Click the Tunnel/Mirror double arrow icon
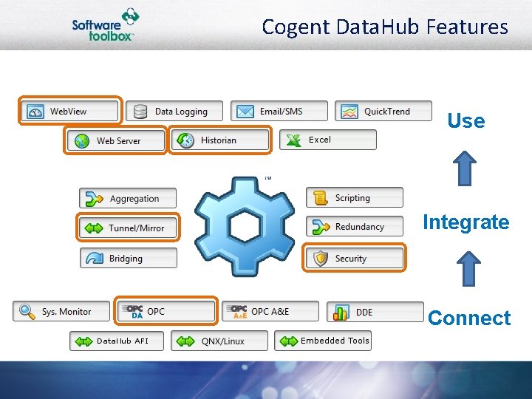532x399 pixels. click(x=94, y=228)
